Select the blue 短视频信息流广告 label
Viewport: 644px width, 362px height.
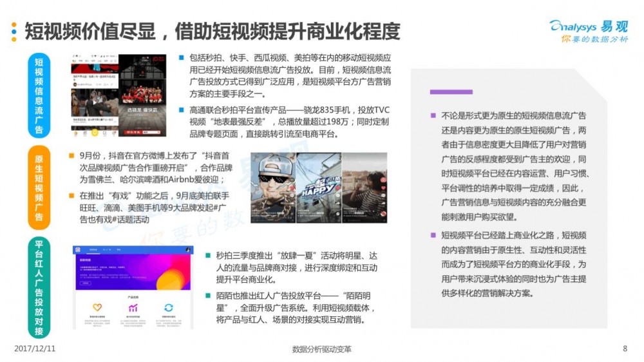tap(39, 96)
